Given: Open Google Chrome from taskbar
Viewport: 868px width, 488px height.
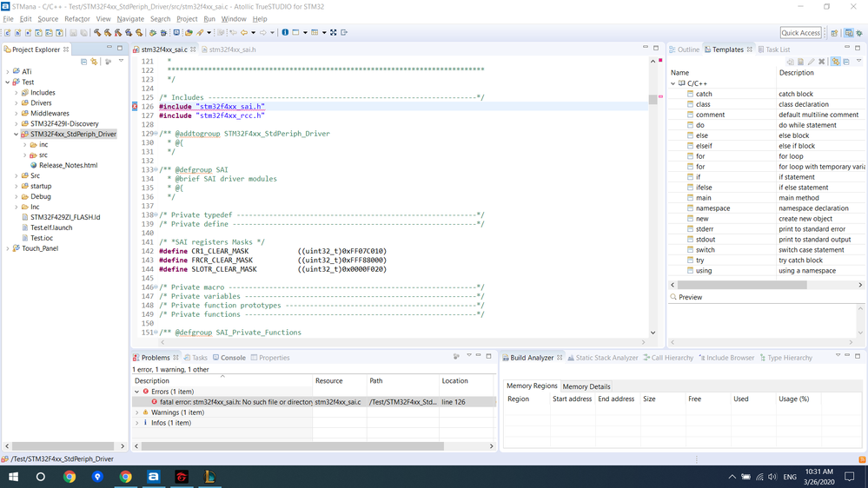Looking at the screenshot, I should tap(70, 477).
